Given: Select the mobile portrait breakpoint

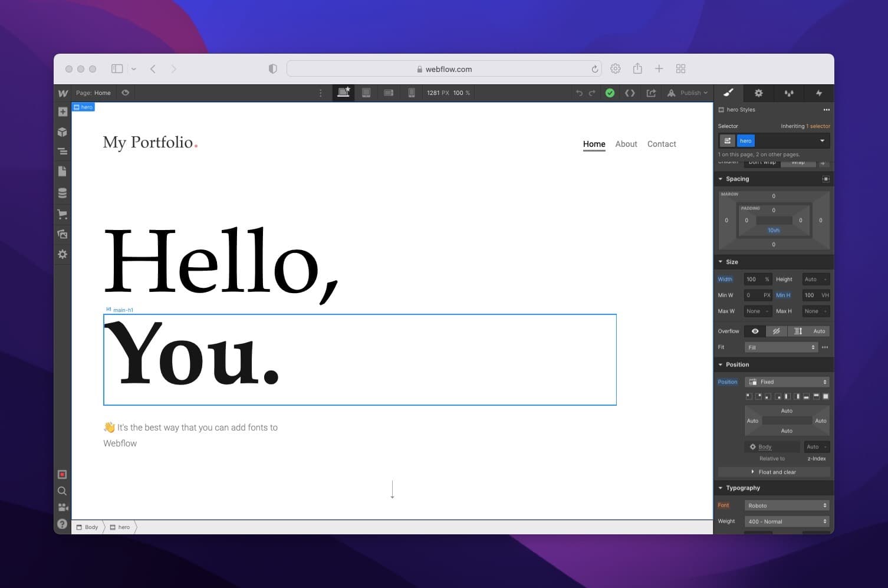Looking at the screenshot, I should point(412,93).
